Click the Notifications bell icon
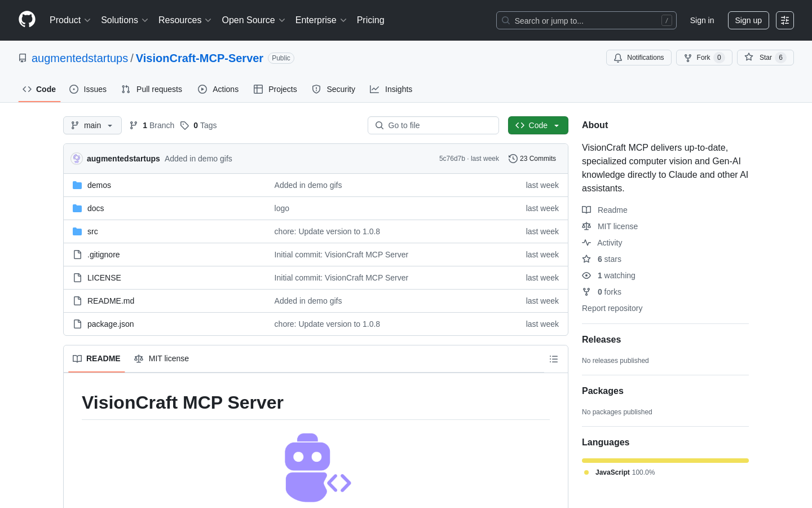The width and height of the screenshot is (812, 508). (618, 58)
